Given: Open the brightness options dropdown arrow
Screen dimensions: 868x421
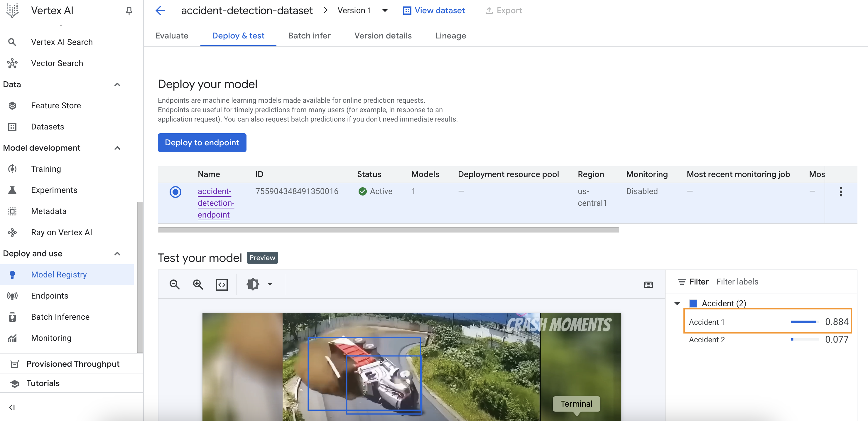Looking at the screenshot, I should click(x=270, y=284).
